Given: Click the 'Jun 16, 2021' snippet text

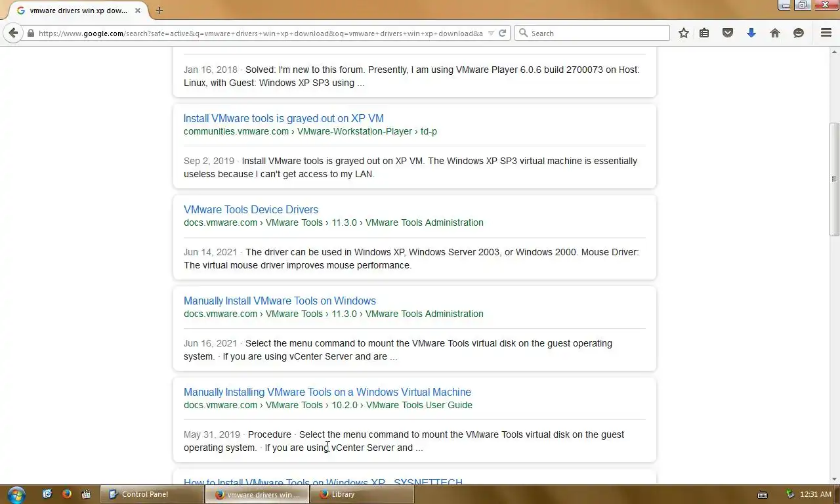Looking at the screenshot, I should (x=398, y=350).
